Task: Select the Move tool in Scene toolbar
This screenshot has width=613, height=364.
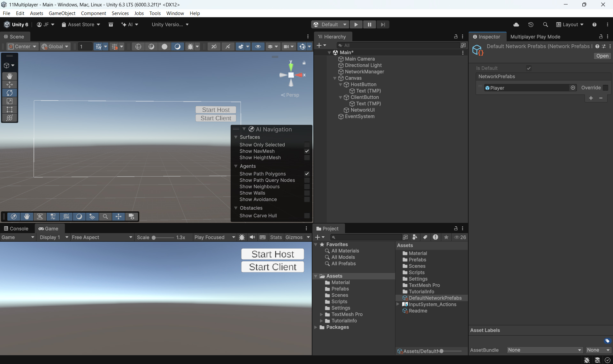Action: coord(10,85)
